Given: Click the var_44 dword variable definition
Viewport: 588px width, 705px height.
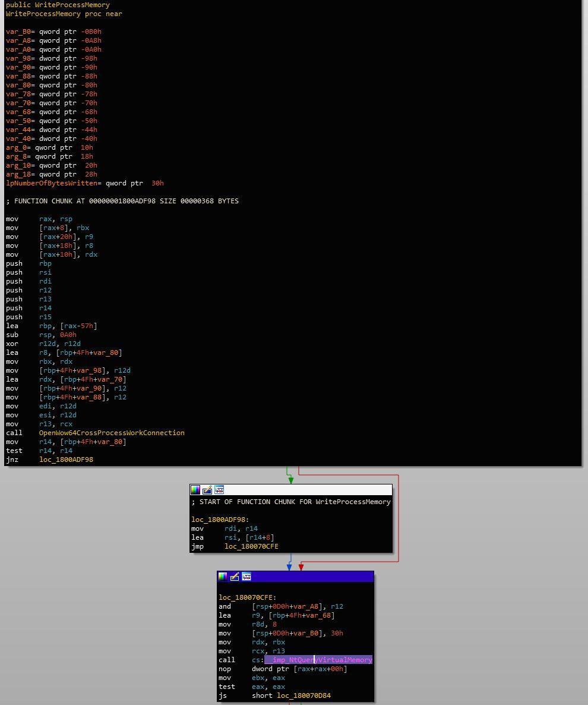Looking at the screenshot, I should (x=52, y=130).
